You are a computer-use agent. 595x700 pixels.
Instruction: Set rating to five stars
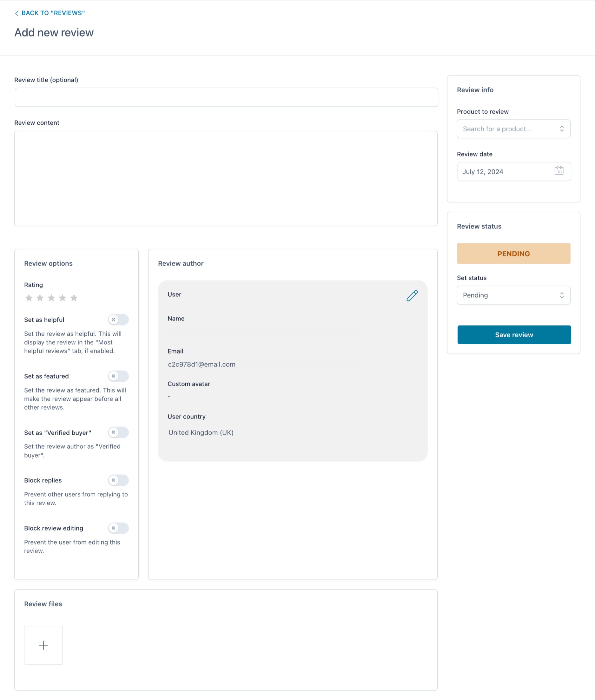pyautogui.click(x=74, y=298)
